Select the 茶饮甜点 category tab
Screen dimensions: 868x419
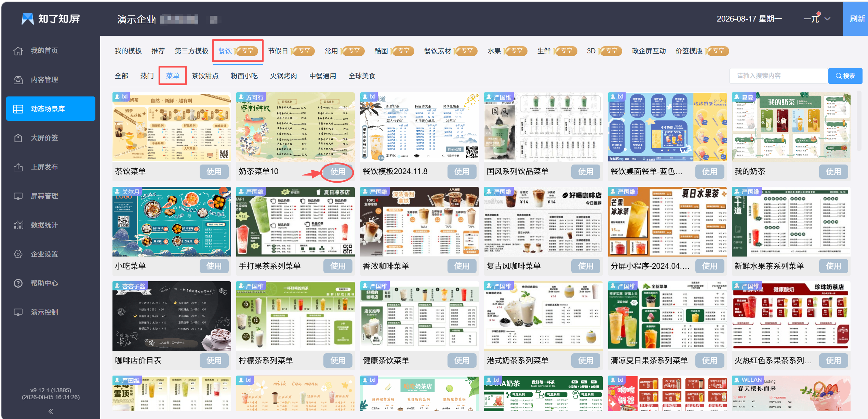click(x=205, y=76)
